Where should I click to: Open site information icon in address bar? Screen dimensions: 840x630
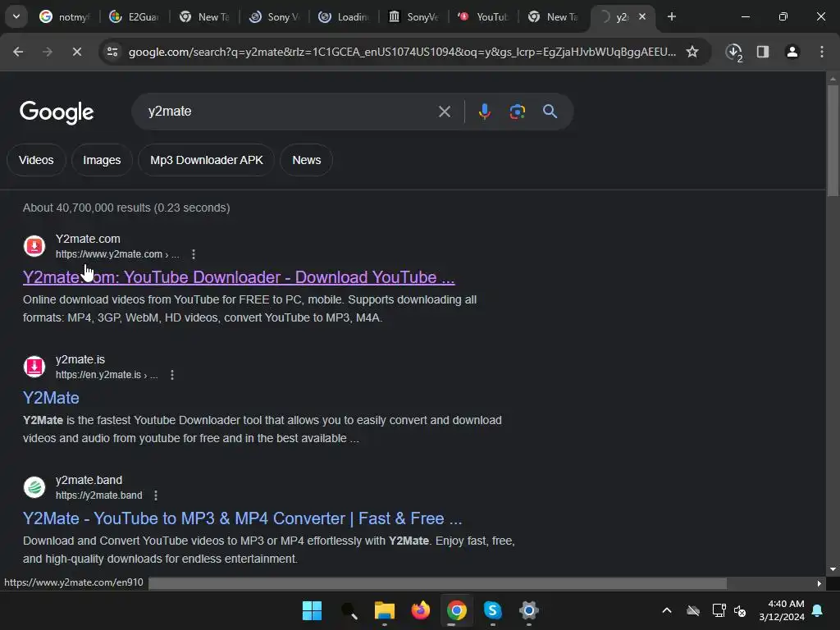tap(112, 52)
